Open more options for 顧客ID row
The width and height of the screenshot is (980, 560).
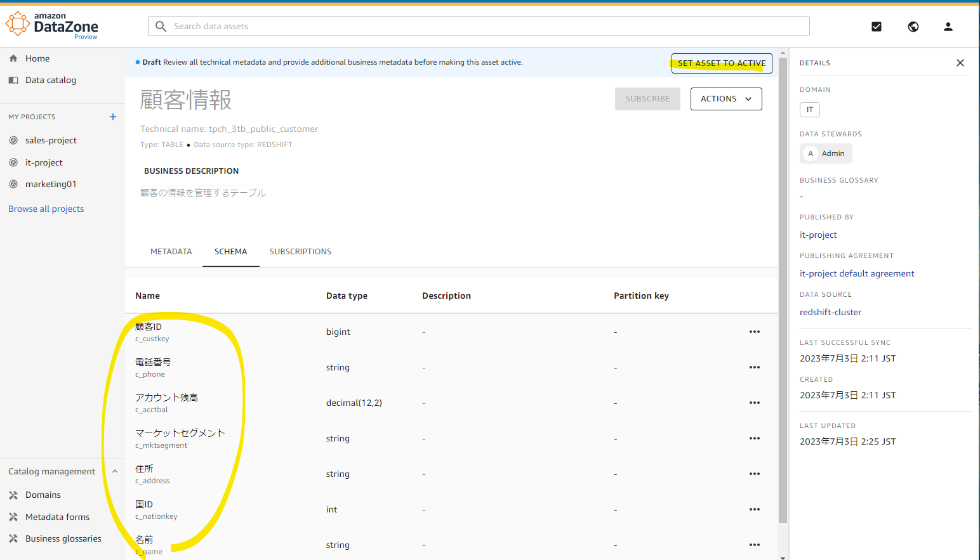755,332
